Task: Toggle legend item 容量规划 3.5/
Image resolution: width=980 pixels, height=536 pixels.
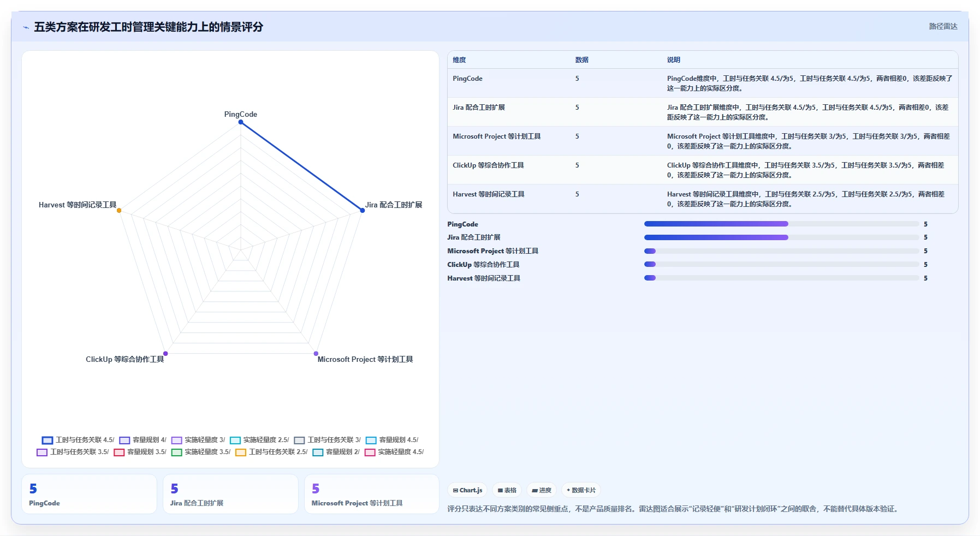Action: [x=140, y=452]
